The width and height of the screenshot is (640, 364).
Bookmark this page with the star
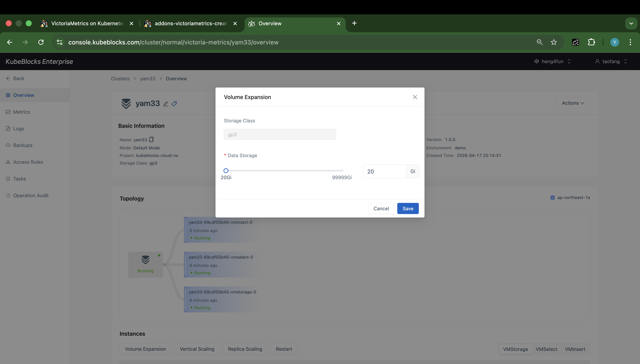pos(554,42)
